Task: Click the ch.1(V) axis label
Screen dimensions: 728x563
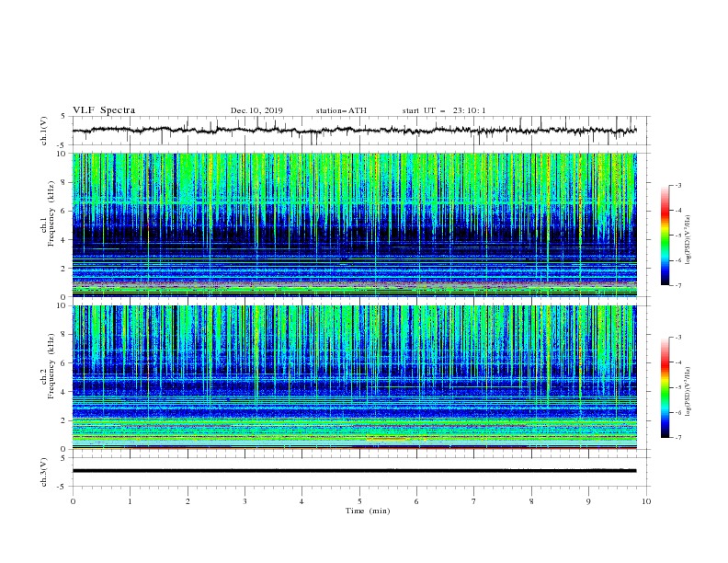Action: pyautogui.click(x=44, y=131)
